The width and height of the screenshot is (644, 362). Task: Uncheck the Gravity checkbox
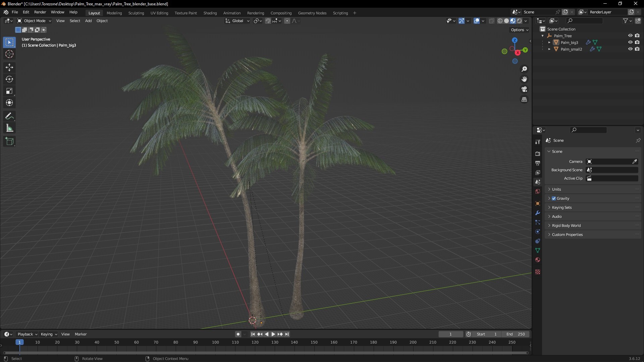(554, 198)
